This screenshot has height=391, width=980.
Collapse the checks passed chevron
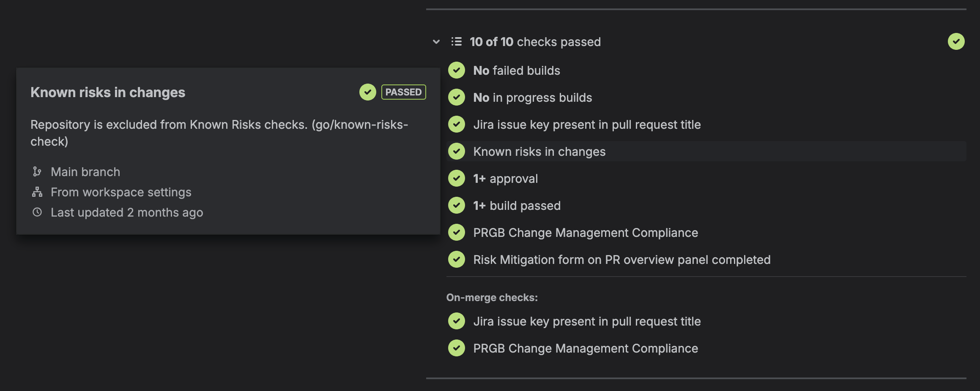436,42
